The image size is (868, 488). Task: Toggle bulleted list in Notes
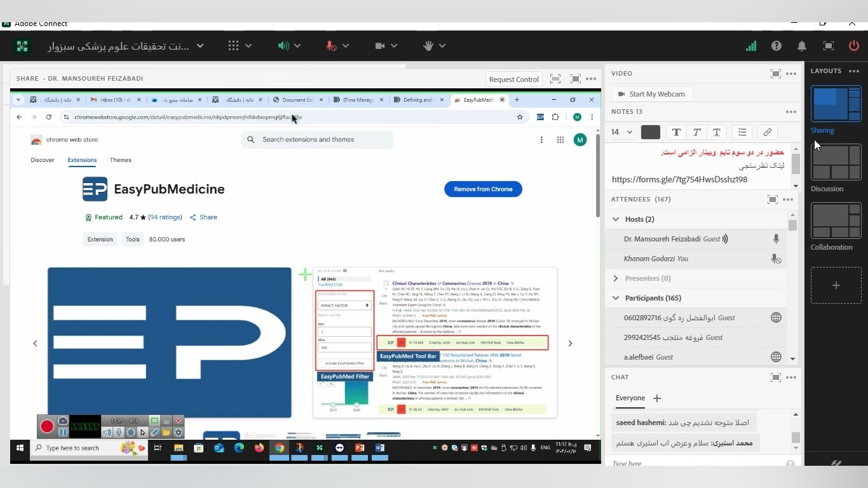click(742, 132)
